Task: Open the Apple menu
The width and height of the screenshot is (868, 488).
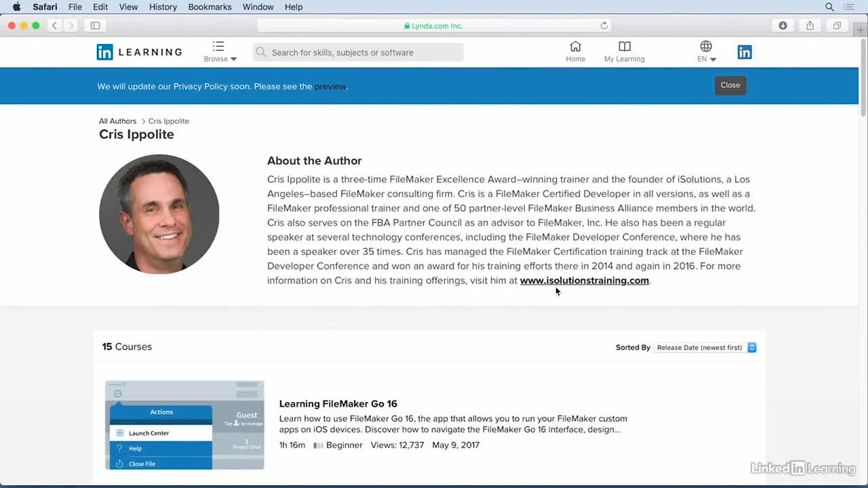Action: click(16, 7)
